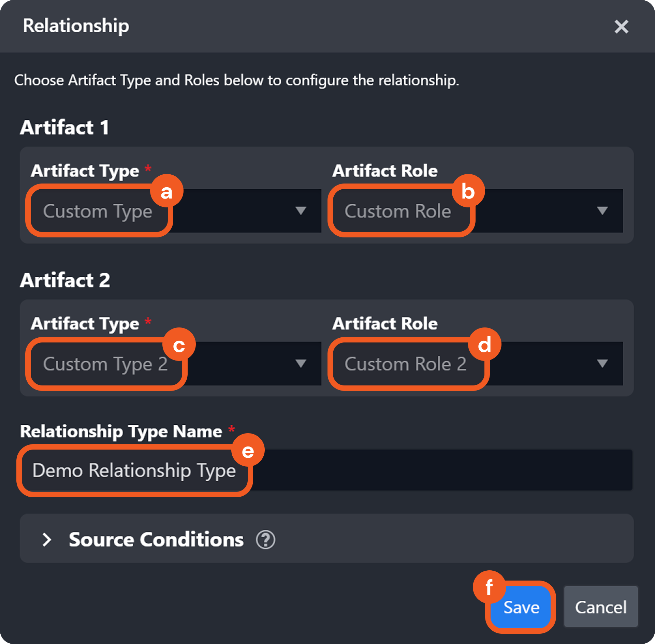Click the orange 'a' annotation badge
The width and height of the screenshot is (655, 644).
click(x=166, y=191)
